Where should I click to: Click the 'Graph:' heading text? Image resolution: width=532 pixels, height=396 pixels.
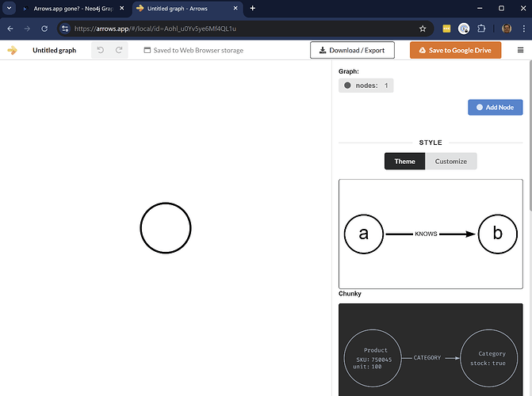[x=348, y=71]
